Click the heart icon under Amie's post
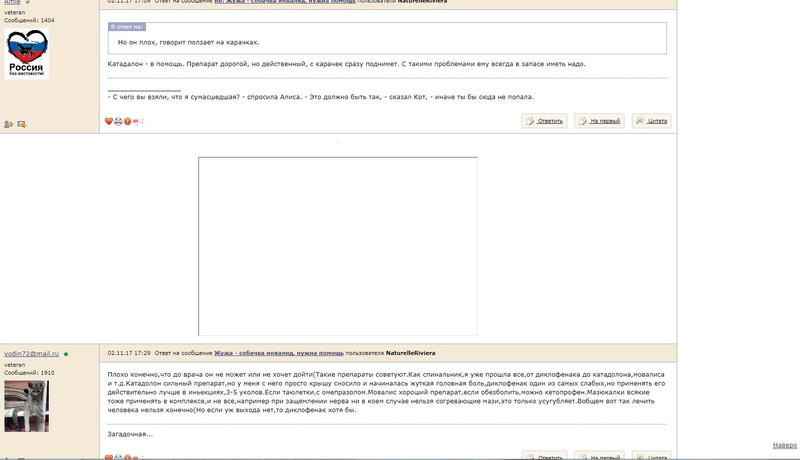The image size is (800, 460). pos(109,121)
